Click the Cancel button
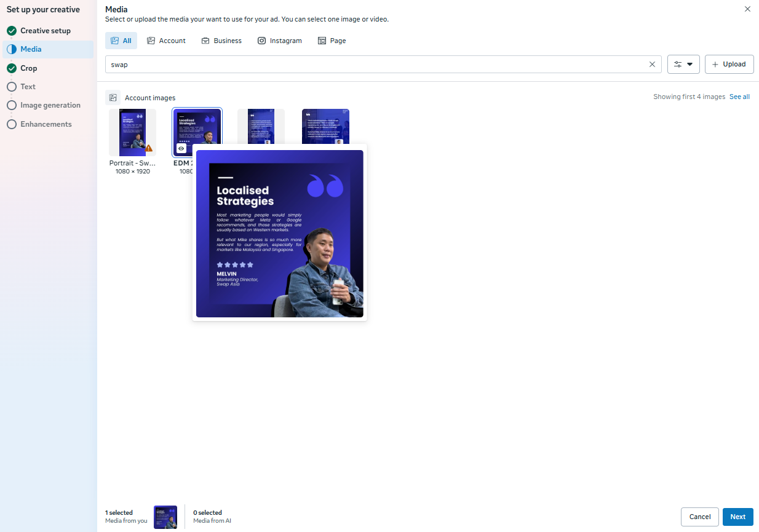 pos(700,517)
